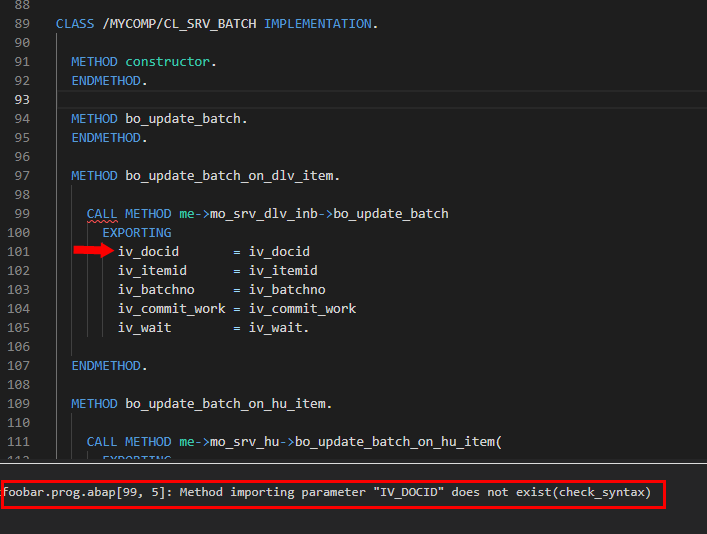Select the EXPORTING keyword on line 100
Viewport: 707px width, 534px height.
coord(137,233)
